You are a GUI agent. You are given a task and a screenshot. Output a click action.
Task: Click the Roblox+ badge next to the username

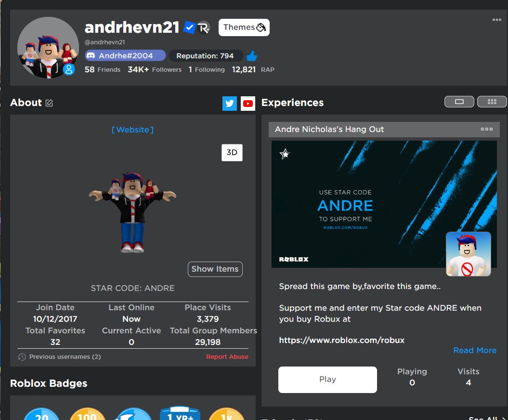(x=204, y=27)
